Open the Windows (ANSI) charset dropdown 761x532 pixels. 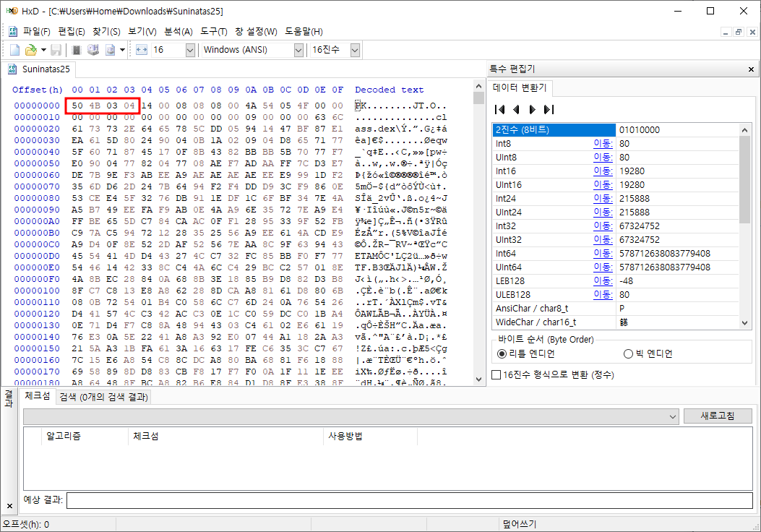[298, 50]
